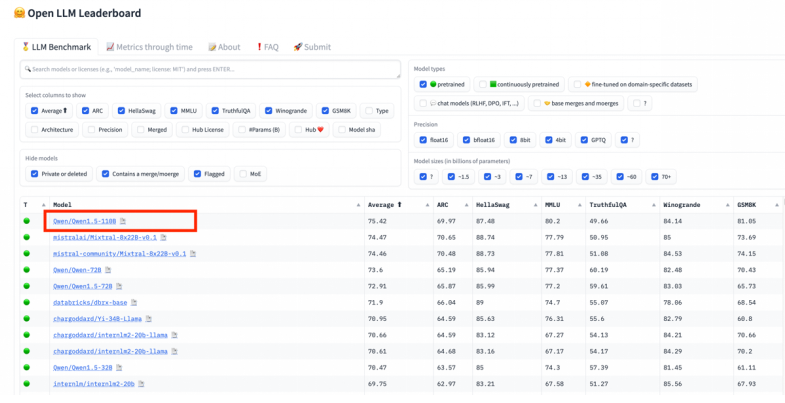Uncheck the TruthfulQA column checkbox
The width and height of the screenshot is (785, 403).
pos(215,111)
